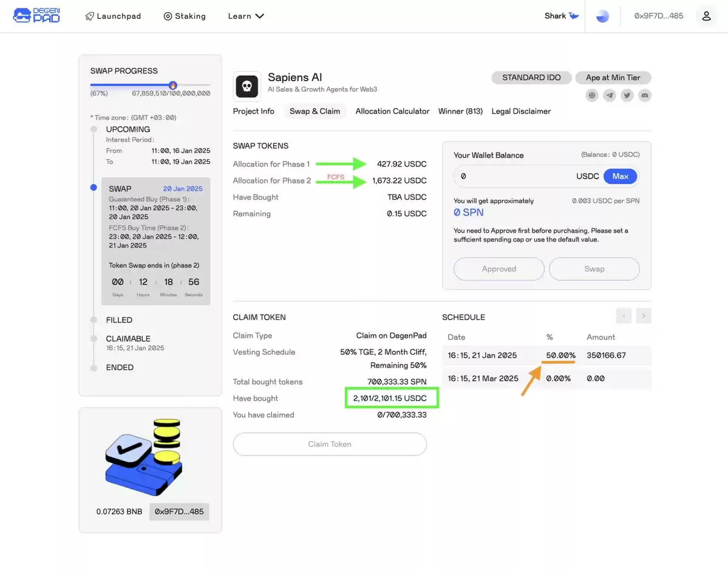The width and height of the screenshot is (728, 571).
Task: Click the SWAP phase step marker
Action: tap(94, 188)
